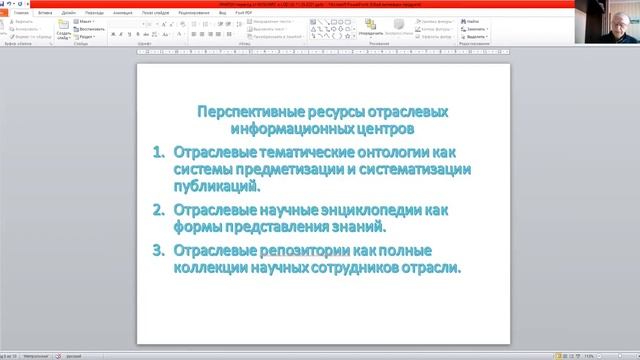The width and height of the screenshot is (640, 360).
Task: Align text left in paragraph group
Action: (x=194, y=34)
